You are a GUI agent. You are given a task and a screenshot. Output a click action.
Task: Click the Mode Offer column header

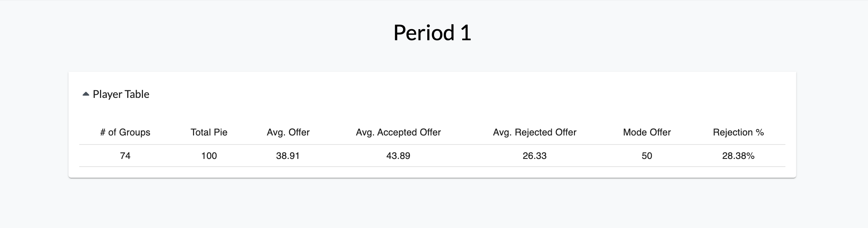click(x=647, y=132)
